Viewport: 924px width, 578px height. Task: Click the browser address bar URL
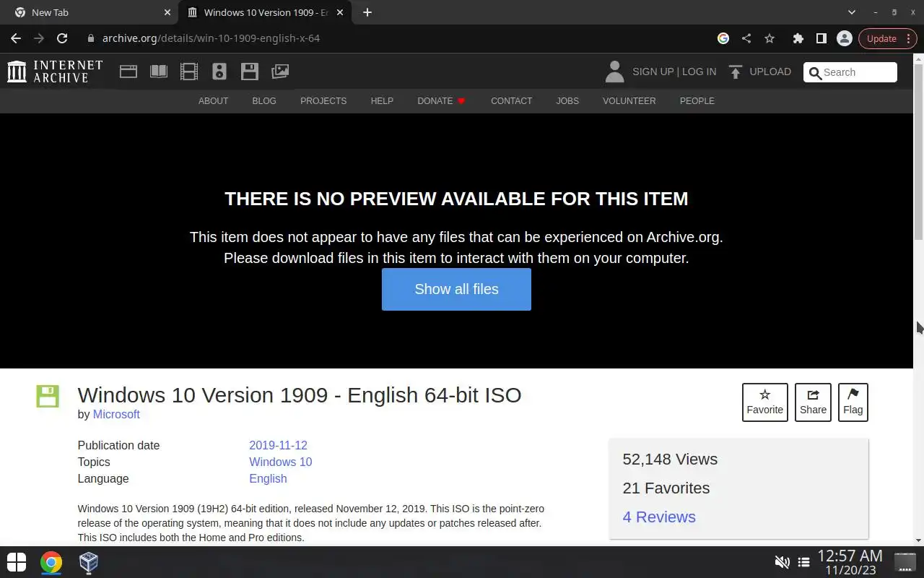click(x=211, y=38)
